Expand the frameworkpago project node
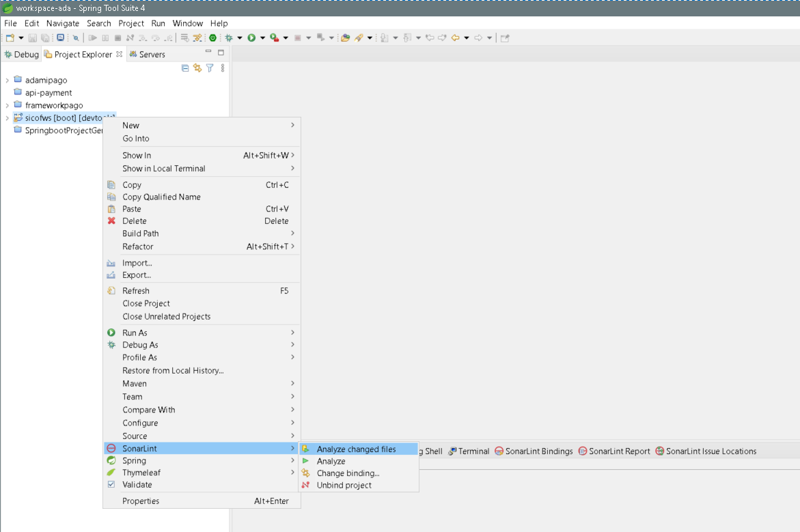Screen dimensions: 800x532 [x=8, y=105]
